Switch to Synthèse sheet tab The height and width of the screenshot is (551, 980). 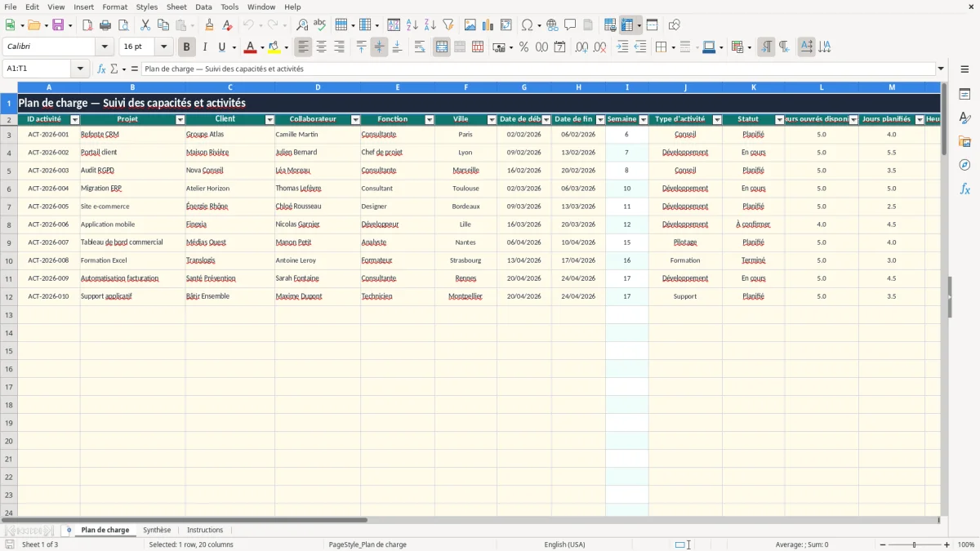157,530
